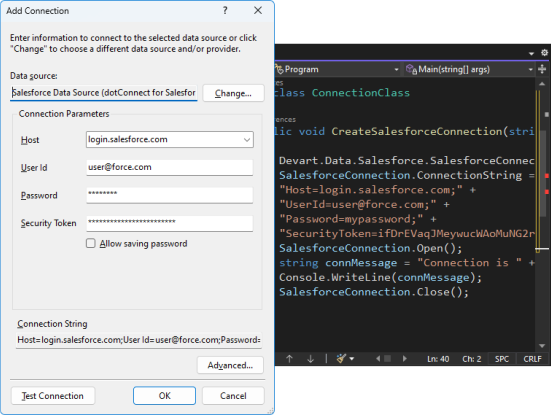This screenshot has height=415, width=551.
Task: Click the "Host=login.salesforce.com;" string in code
Action: point(371,190)
